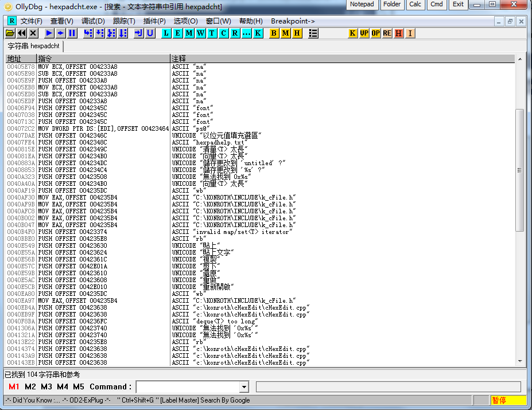Open the 跟踪(T) menu
This screenshot has height=410, width=532.
[124, 21]
